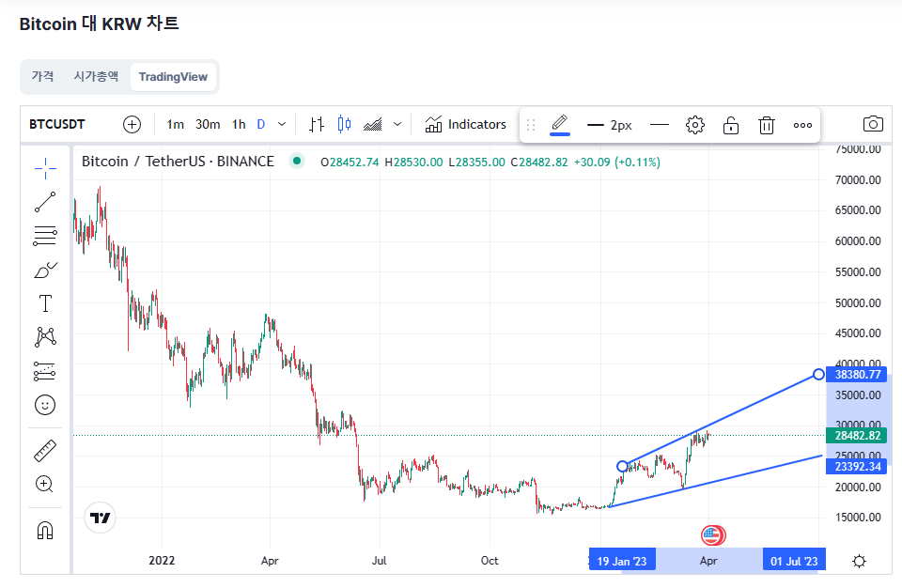Open the chart patterns tool
Screen dimensions: 902x588
coord(45,336)
